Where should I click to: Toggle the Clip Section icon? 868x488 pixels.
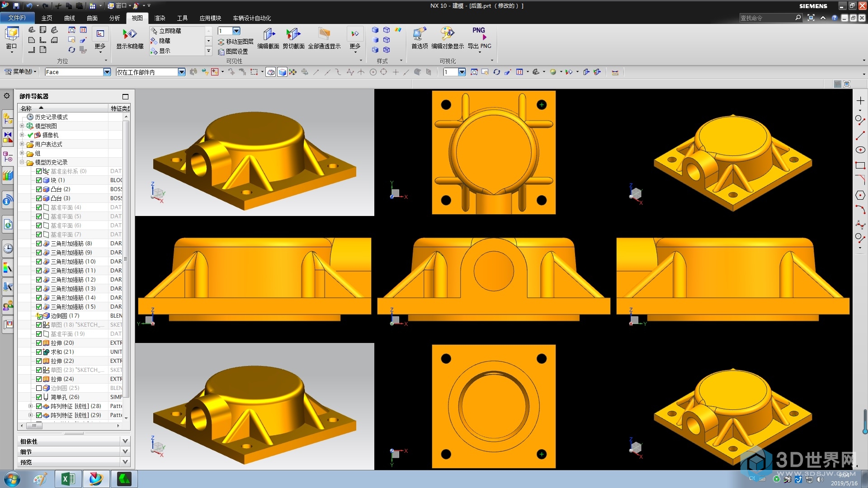(x=293, y=34)
